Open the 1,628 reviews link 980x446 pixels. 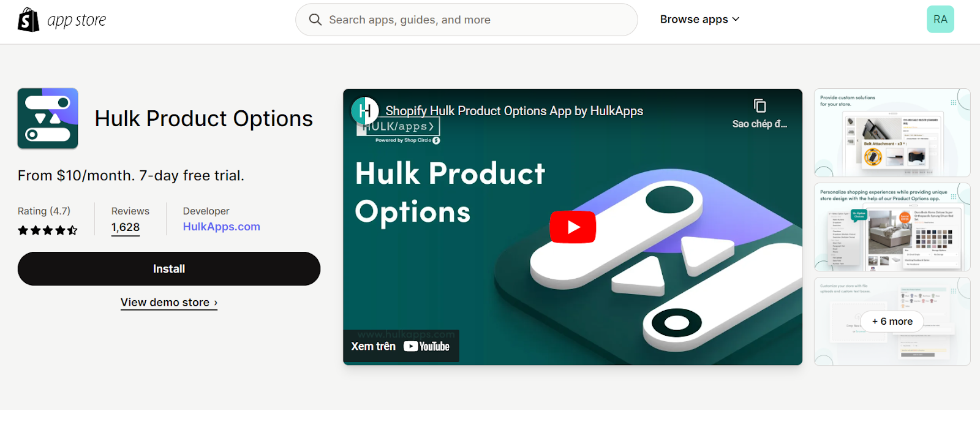point(126,227)
